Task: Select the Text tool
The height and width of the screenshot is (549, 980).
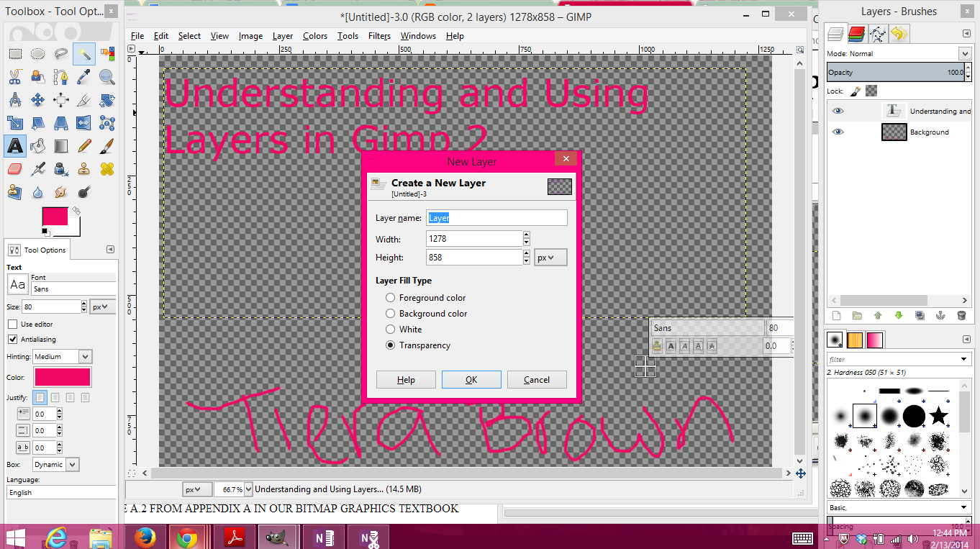Action: (15, 146)
